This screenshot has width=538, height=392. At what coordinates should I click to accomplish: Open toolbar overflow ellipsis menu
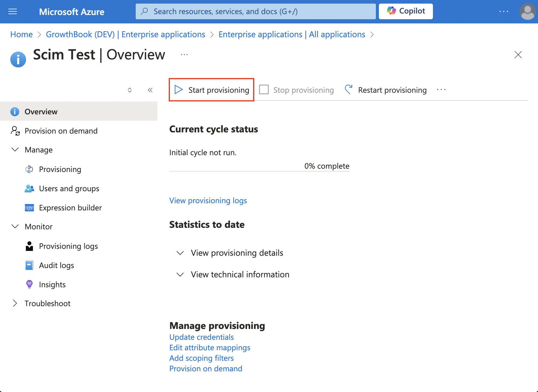pos(441,90)
